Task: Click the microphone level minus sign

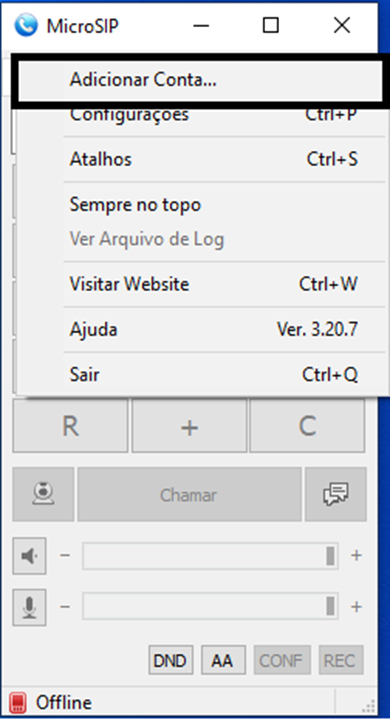Action: [x=65, y=607]
